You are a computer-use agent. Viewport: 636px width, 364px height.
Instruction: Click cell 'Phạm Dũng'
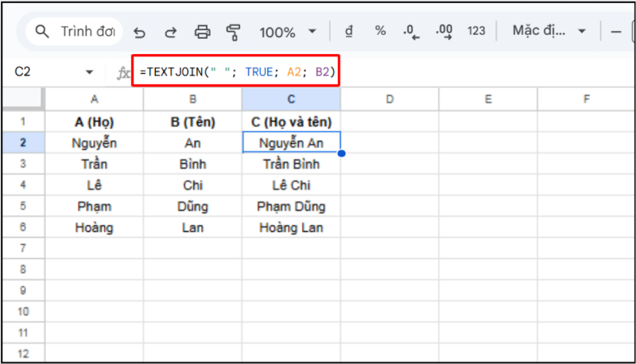291,206
